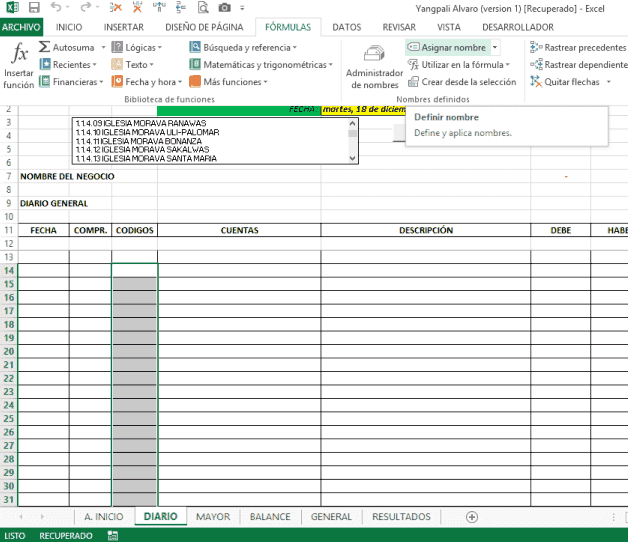Switch to the INICIO ribbon tab
The image size is (628, 542).
[x=69, y=27]
